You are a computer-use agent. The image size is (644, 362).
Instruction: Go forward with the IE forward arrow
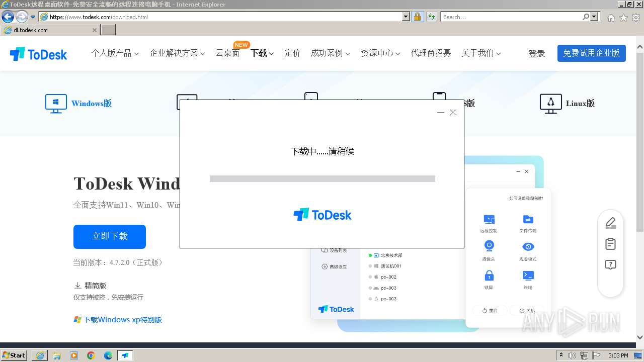pos(22,17)
